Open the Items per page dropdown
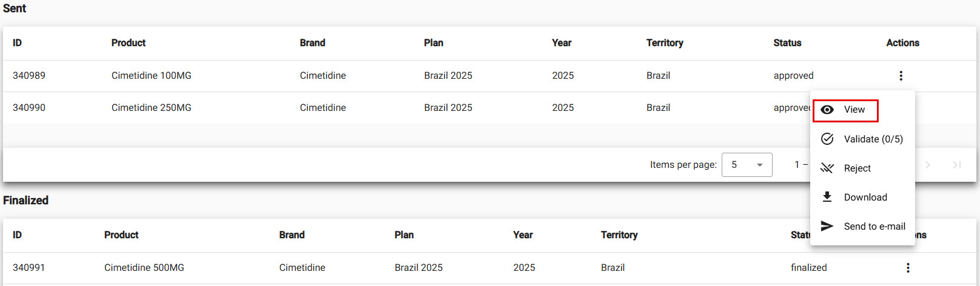The height and width of the screenshot is (286, 980). coord(747,165)
